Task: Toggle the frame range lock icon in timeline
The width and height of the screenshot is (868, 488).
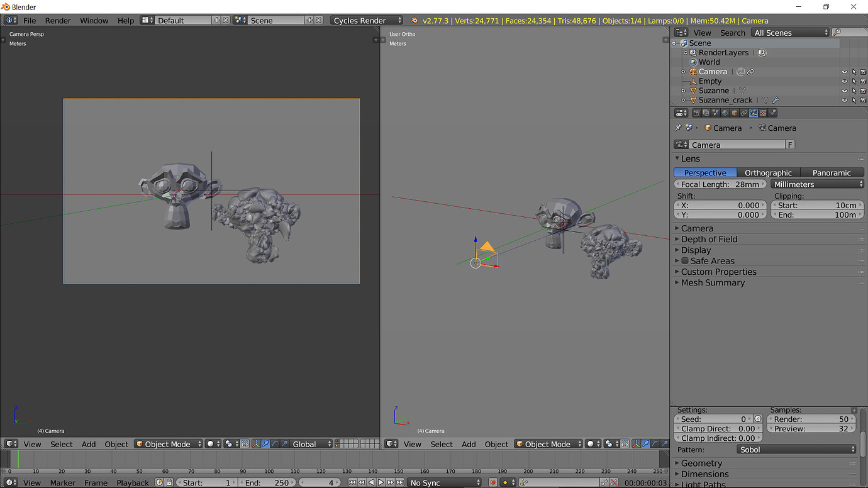Action: 169,482
